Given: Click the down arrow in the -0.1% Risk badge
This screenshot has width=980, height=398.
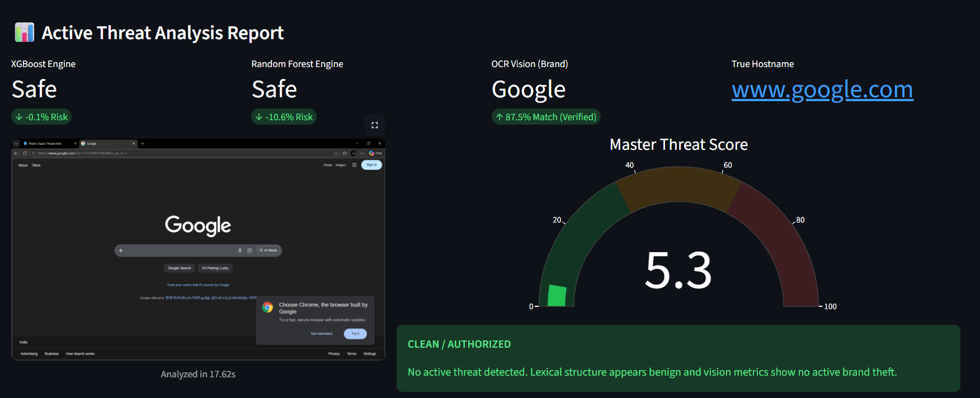Looking at the screenshot, I should (x=19, y=117).
